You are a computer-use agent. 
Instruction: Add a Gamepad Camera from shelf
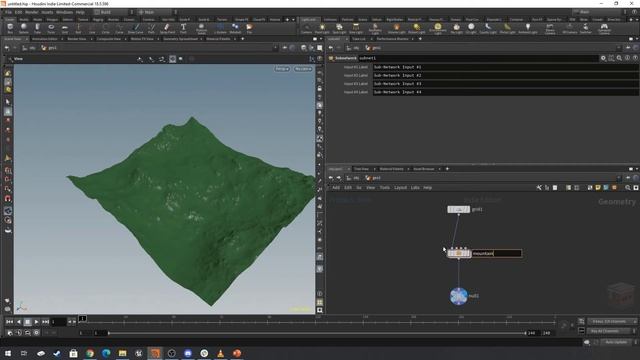[x=604, y=29]
